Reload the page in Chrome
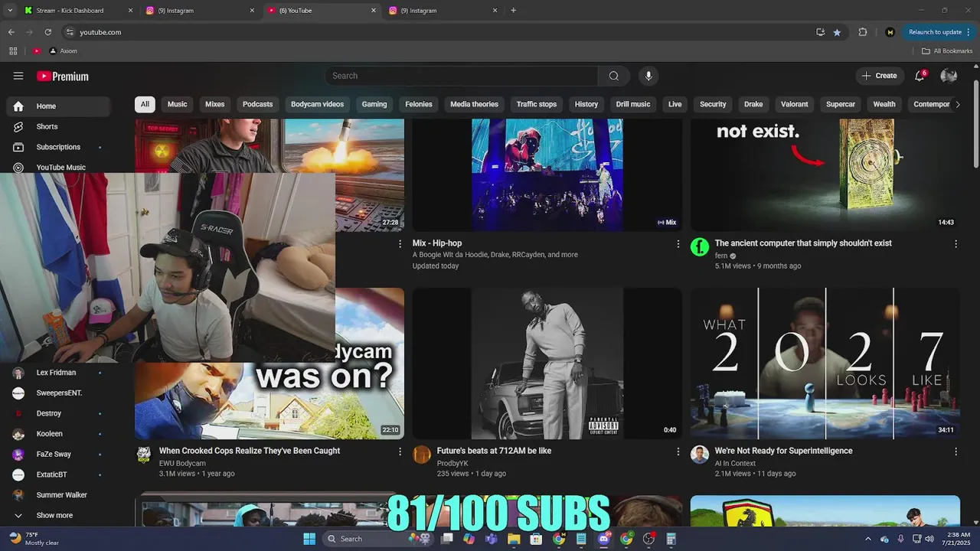Viewport: 980px width, 551px height. point(47,32)
